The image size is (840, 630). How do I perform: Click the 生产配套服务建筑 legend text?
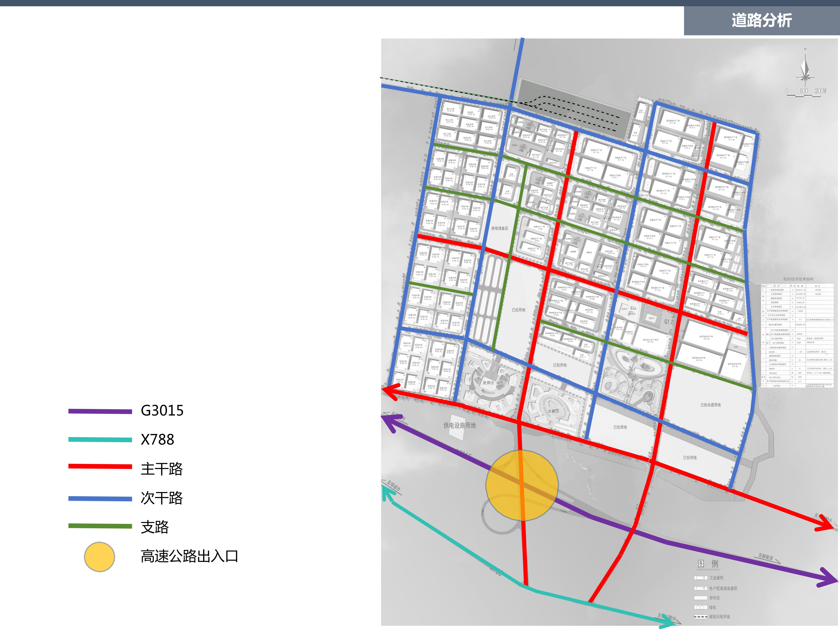723,588
